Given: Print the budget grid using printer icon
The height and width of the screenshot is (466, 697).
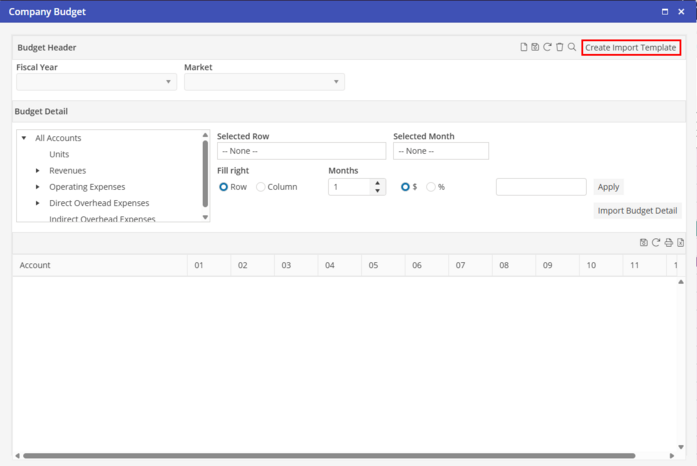Looking at the screenshot, I should (x=668, y=242).
